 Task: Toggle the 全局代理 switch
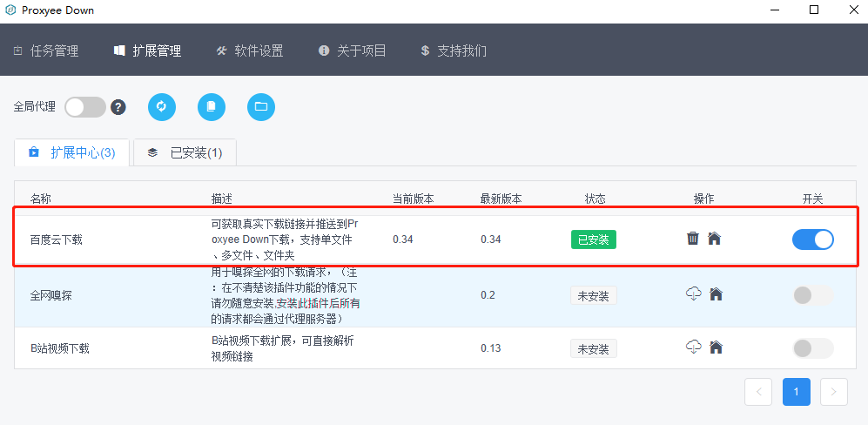(x=85, y=107)
